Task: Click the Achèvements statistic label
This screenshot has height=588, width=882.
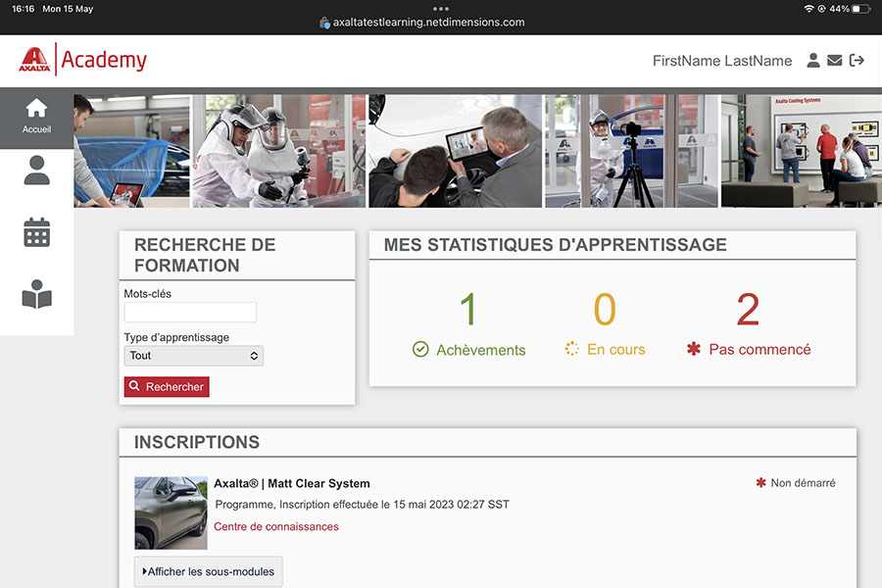Action: coord(481,350)
